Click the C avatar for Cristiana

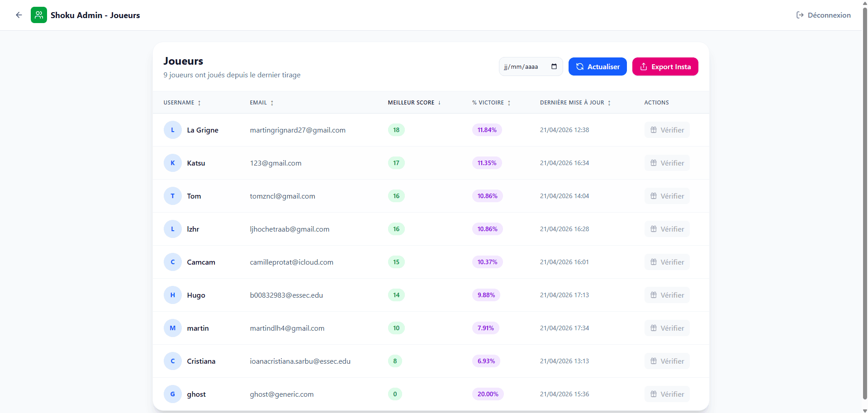[173, 361]
